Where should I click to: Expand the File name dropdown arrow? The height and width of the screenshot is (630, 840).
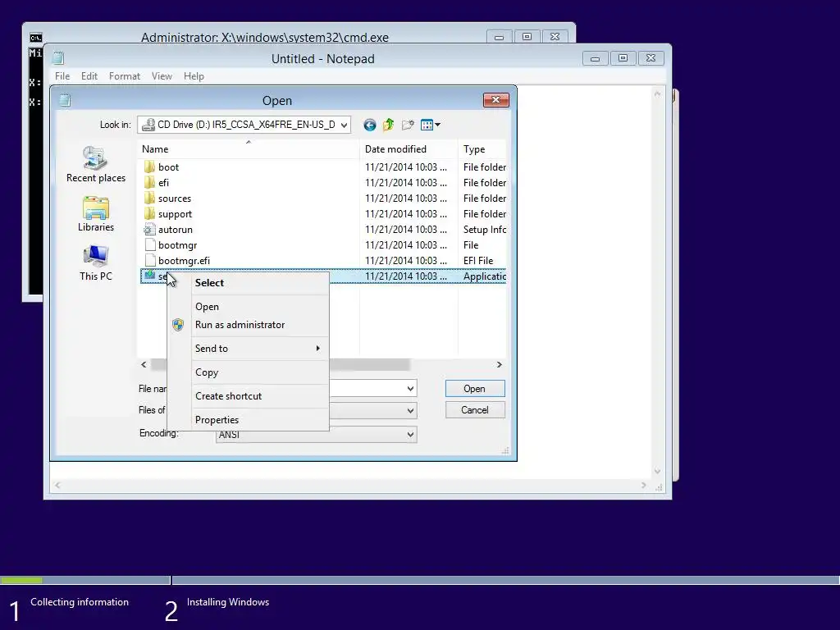coord(410,388)
